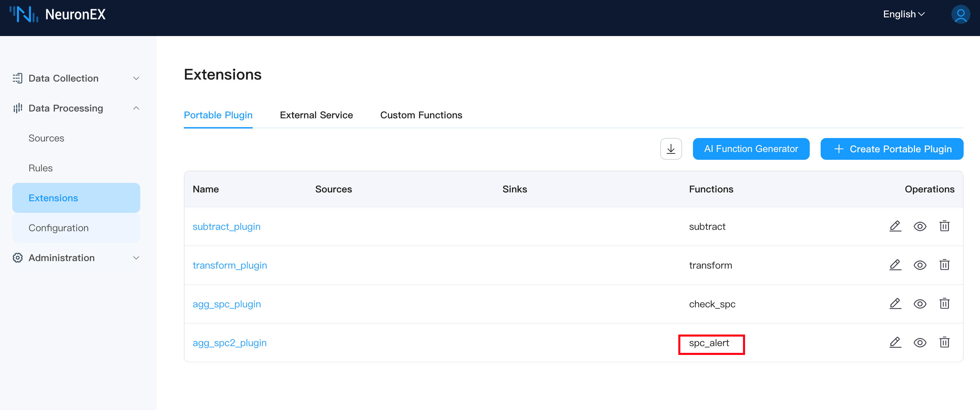Click Create Portable Plugin button
Image resolution: width=980 pixels, height=410 pixels.
click(891, 149)
